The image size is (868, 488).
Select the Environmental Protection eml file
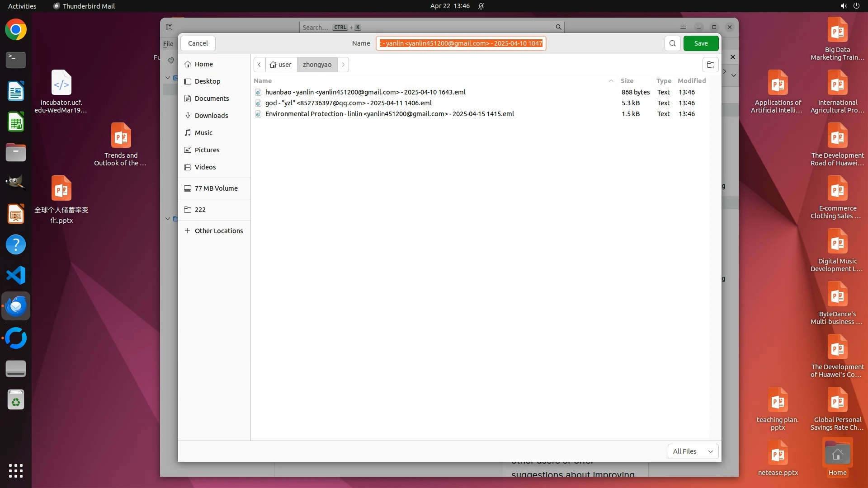(389, 114)
